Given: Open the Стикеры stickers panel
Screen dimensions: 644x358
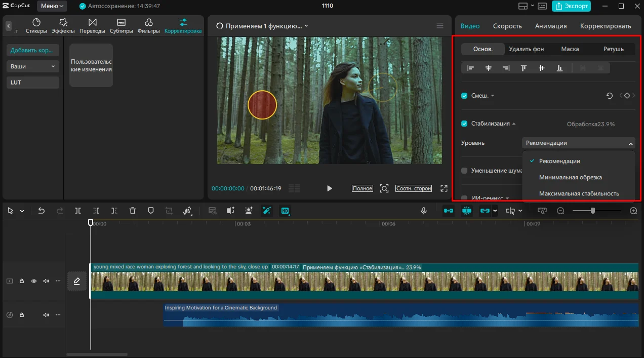Looking at the screenshot, I should click(x=36, y=26).
